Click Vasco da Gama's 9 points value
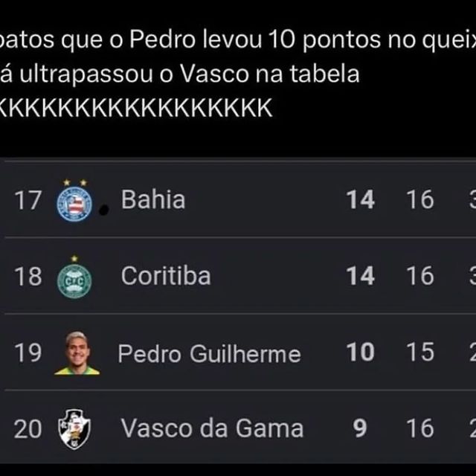The height and width of the screenshot is (476, 476). pyautogui.click(x=360, y=428)
